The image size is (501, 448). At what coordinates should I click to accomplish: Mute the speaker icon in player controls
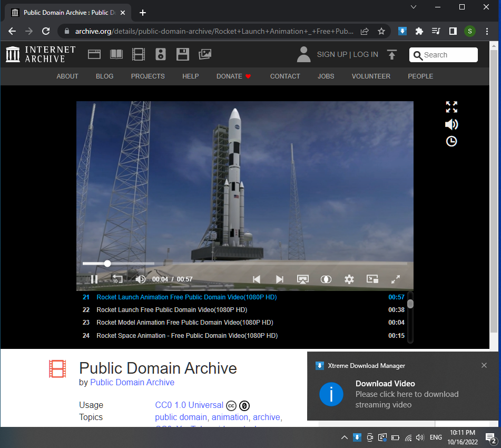140,279
